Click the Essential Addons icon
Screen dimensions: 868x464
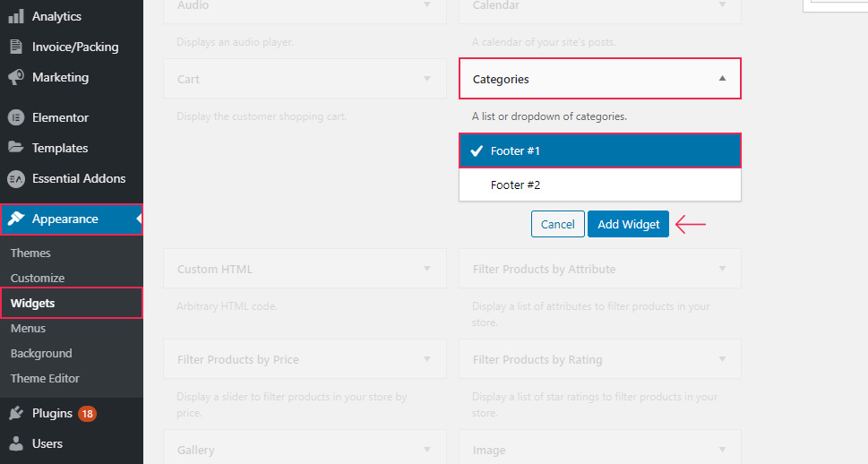point(16,178)
